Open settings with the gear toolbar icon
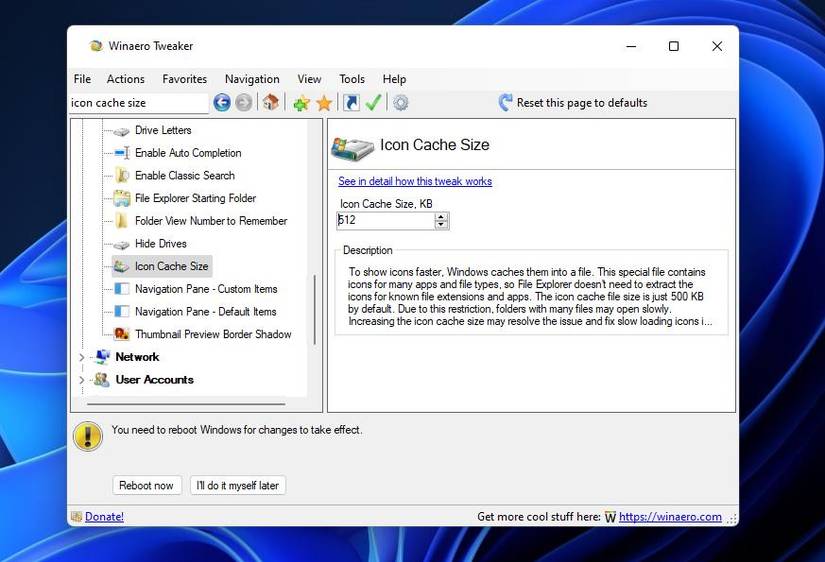This screenshot has height=562, width=825. coord(400,103)
